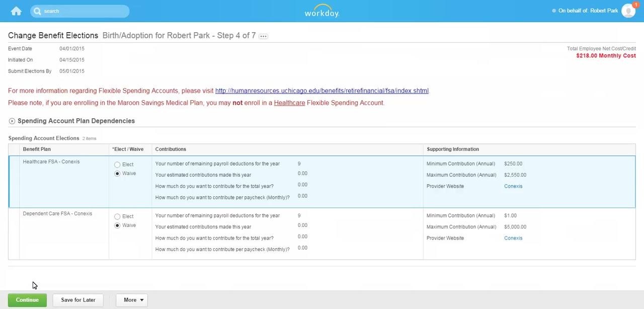Click the Event Date value 04/01/2015
Viewport: 644px width, 309px height.
click(x=72, y=49)
